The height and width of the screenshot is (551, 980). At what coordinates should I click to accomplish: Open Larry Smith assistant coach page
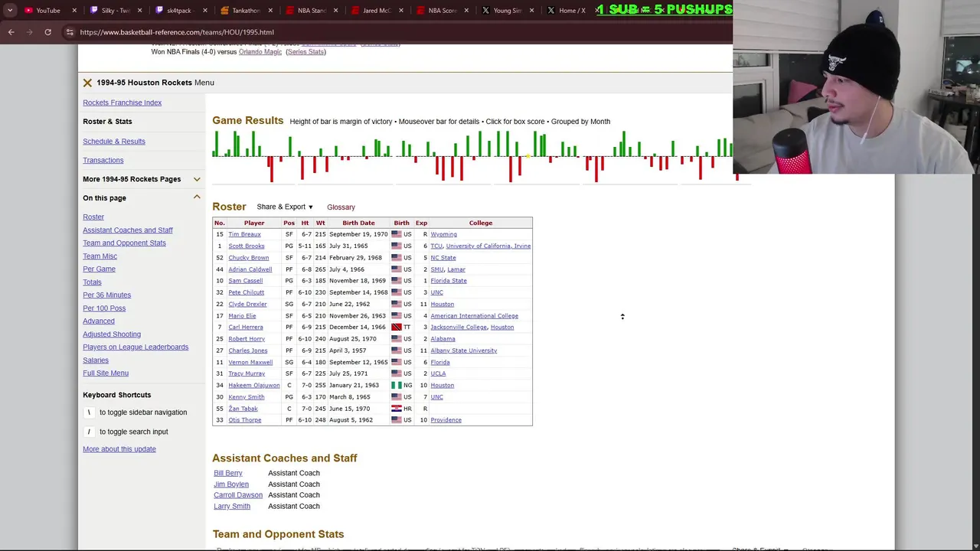coord(232,507)
